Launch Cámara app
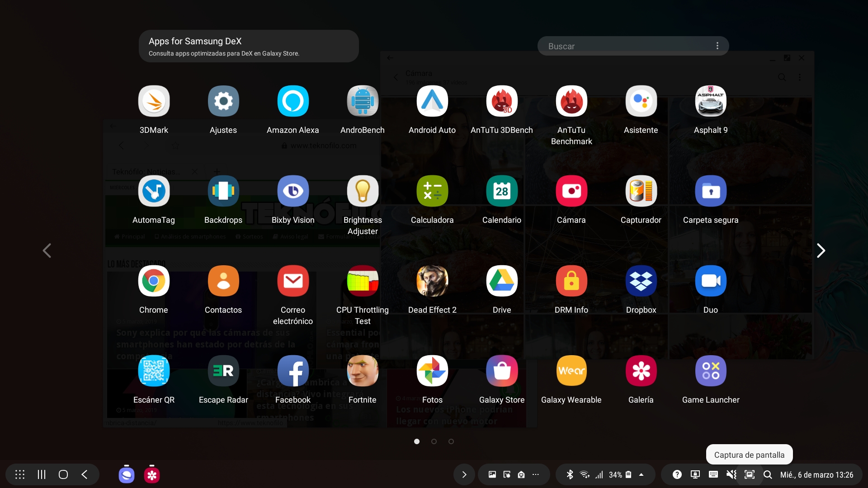 coord(571,191)
